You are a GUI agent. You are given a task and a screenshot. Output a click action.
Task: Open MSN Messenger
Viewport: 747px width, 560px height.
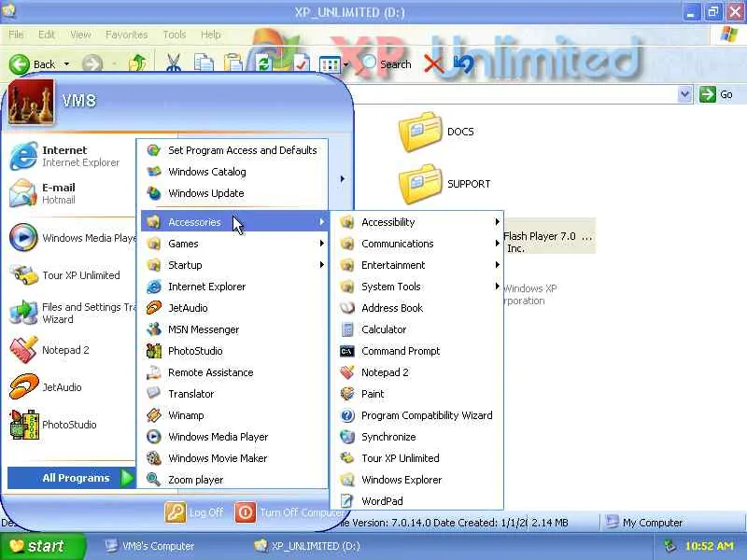click(x=234, y=329)
